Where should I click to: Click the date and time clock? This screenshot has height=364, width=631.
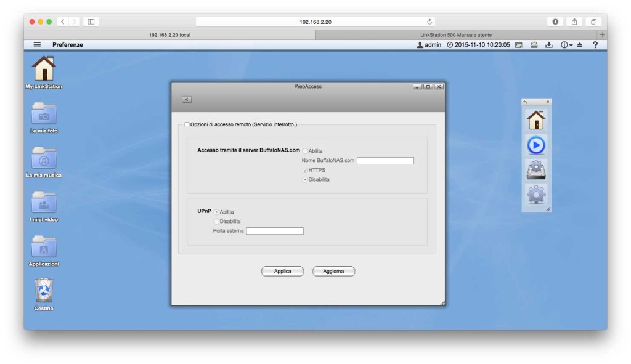pos(478,45)
